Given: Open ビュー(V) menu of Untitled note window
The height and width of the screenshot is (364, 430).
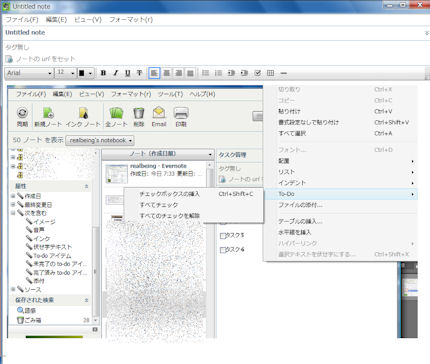Looking at the screenshot, I should pyautogui.click(x=88, y=20).
